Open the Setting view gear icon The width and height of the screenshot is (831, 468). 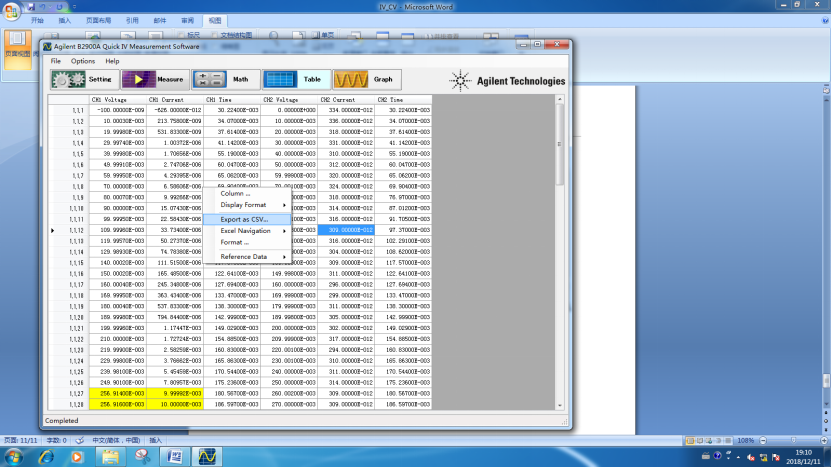point(68,80)
